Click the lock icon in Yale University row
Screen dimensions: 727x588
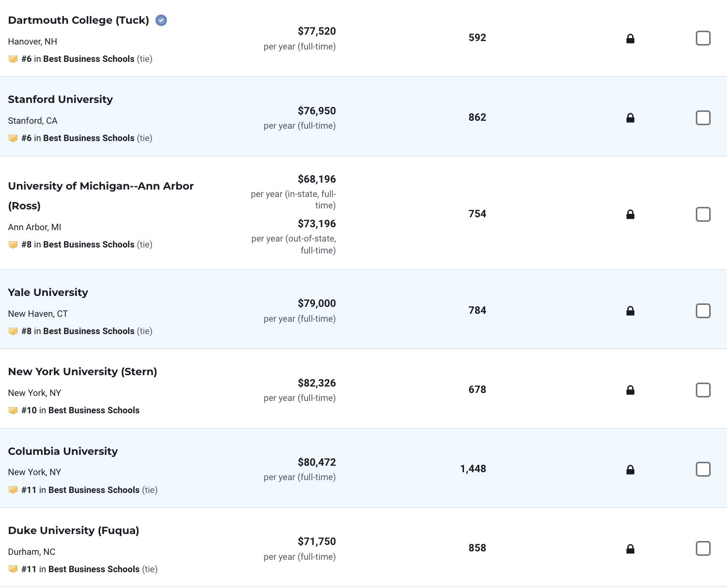click(630, 311)
